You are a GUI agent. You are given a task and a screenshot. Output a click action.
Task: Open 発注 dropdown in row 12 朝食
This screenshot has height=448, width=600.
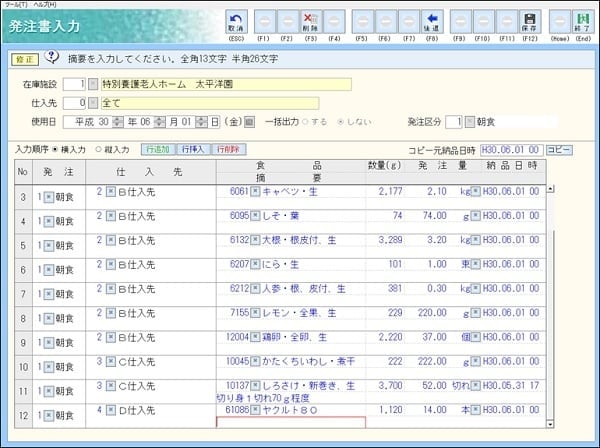click(49, 415)
